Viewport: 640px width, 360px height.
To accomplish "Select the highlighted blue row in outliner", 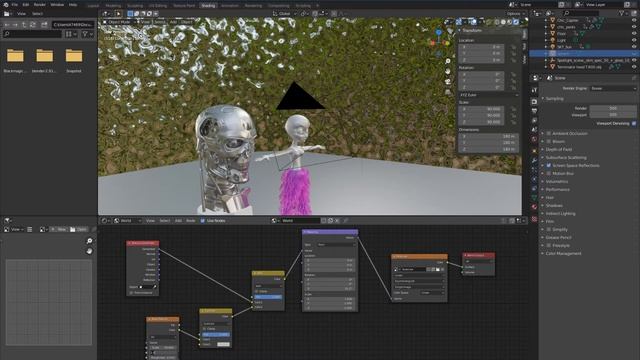I will pos(584,53).
